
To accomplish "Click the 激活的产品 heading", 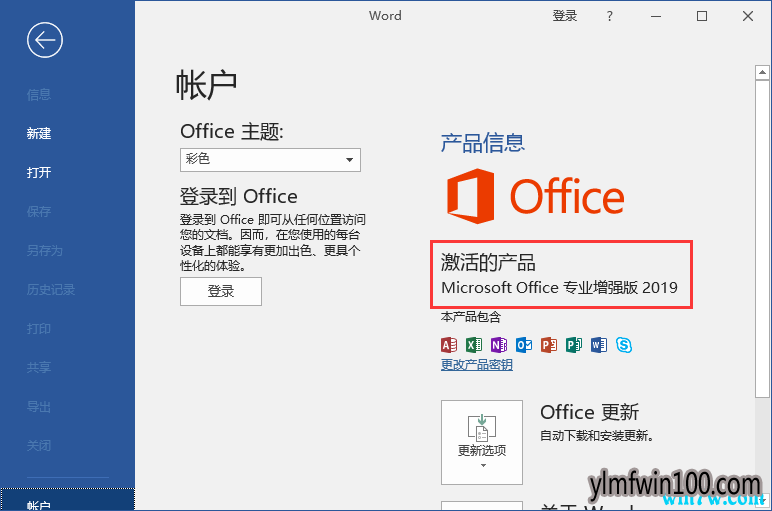I will 488,262.
